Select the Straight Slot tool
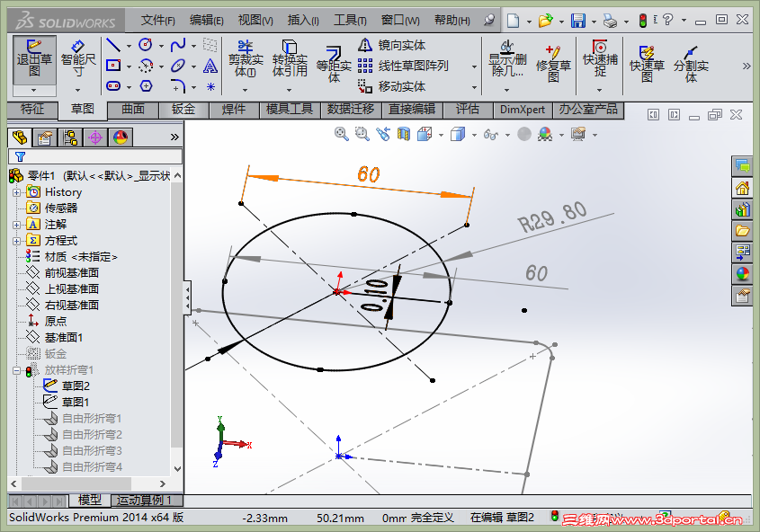 pyautogui.click(x=113, y=86)
